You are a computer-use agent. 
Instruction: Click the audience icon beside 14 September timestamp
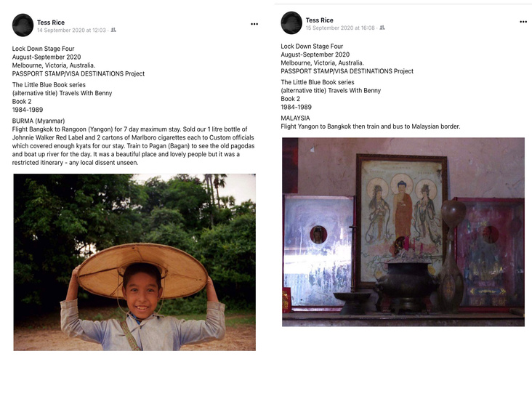113,30
